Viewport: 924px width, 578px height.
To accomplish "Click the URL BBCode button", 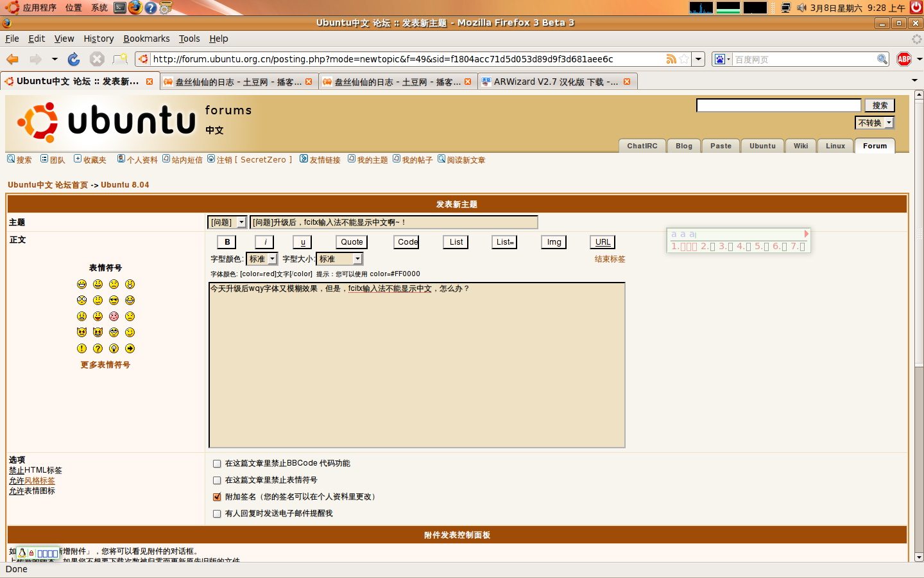I will [x=603, y=242].
